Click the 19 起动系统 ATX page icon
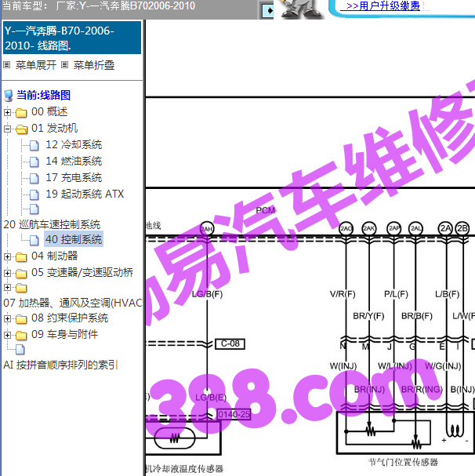 (34, 194)
